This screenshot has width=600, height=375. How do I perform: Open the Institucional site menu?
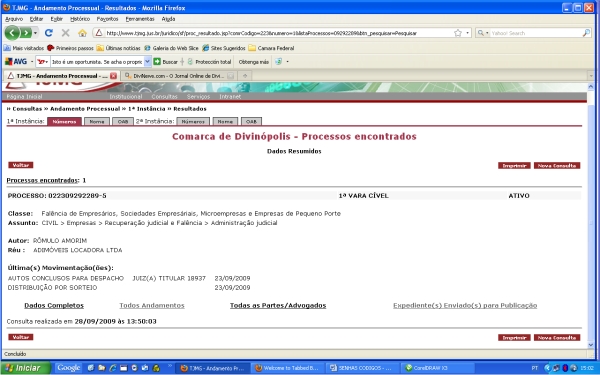(126, 96)
